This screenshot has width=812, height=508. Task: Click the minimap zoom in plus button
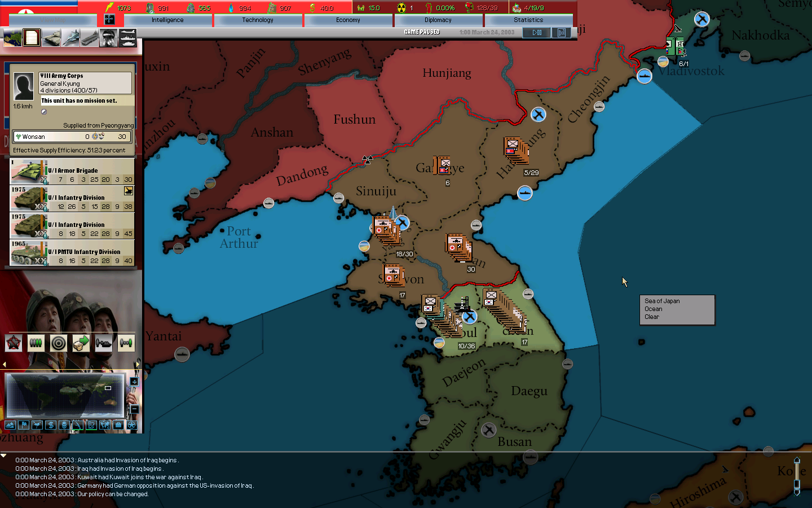pyautogui.click(x=134, y=382)
